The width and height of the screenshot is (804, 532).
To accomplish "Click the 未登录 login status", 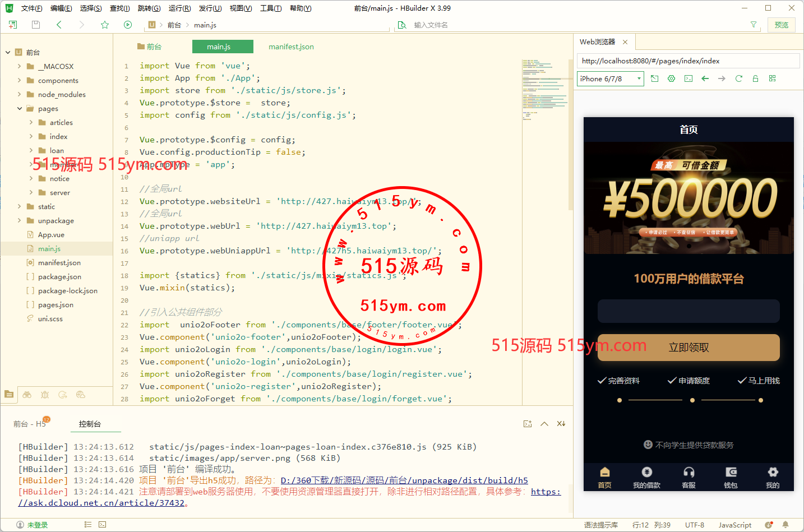I will point(32,525).
